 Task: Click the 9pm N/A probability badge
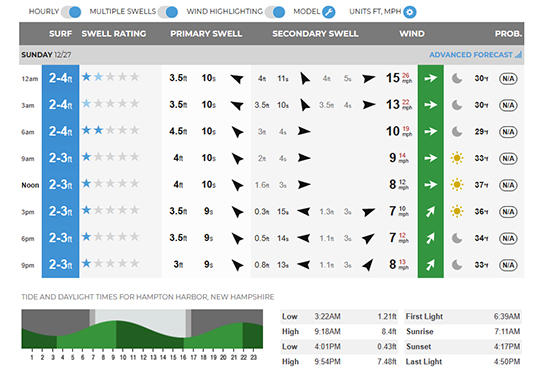(x=508, y=265)
